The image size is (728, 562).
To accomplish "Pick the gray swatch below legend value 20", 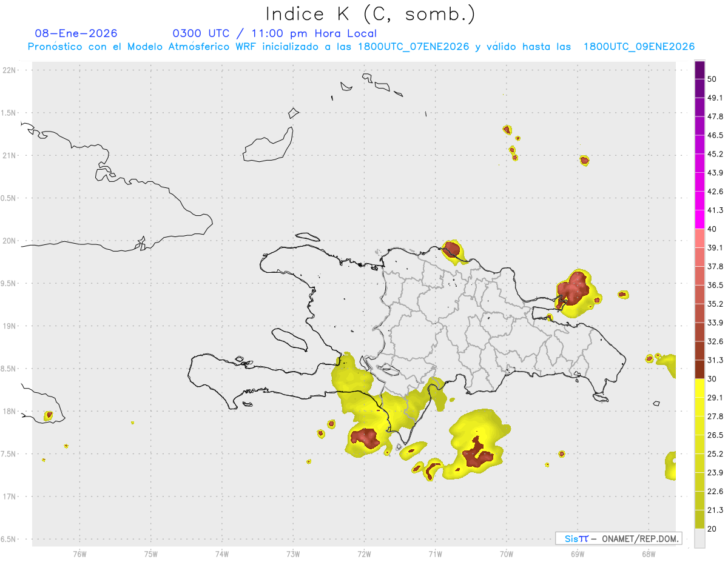I will coord(699,538).
